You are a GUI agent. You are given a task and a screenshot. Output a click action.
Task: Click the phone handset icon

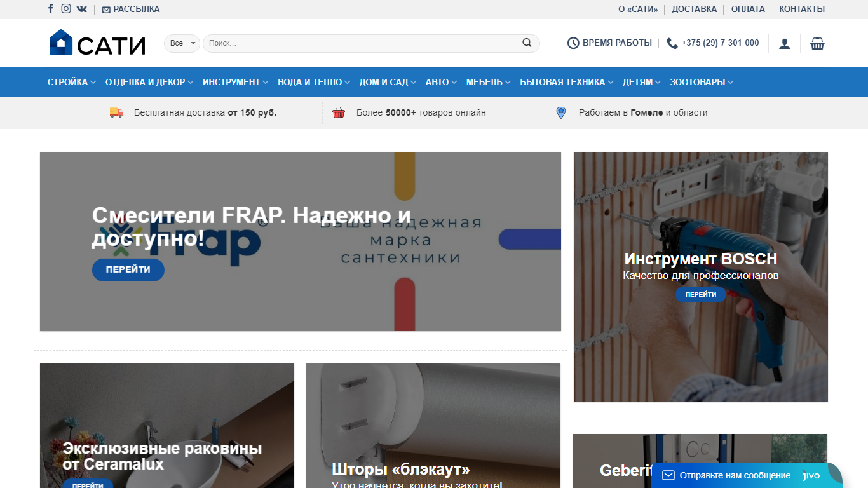click(672, 43)
